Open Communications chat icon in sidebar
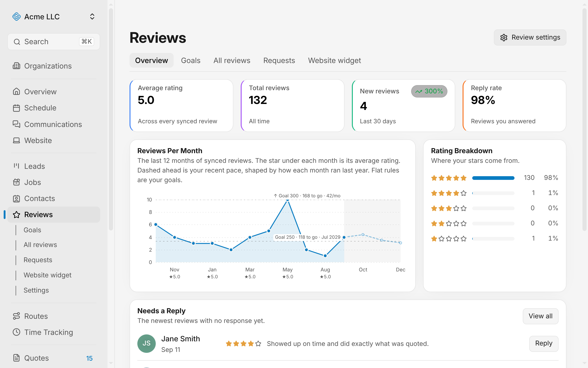The image size is (588, 368). pos(16,124)
